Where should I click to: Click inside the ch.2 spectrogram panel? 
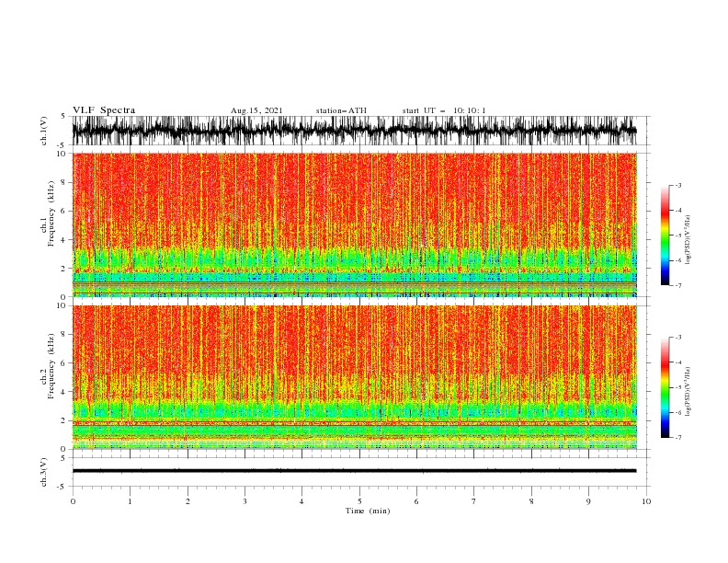354,377
